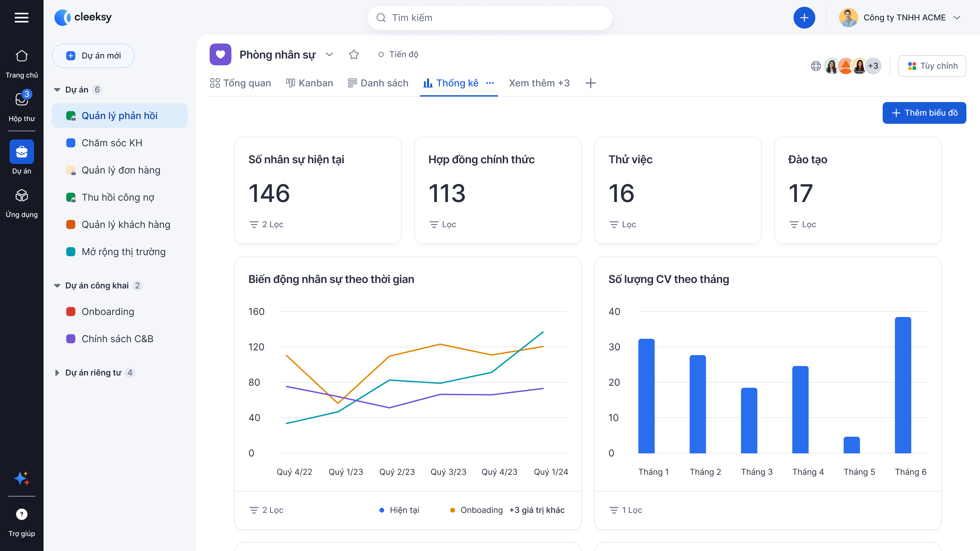Open the Tổng quan tab
Image resolution: width=980 pixels, height=551 pixels.
click(240, 83)
